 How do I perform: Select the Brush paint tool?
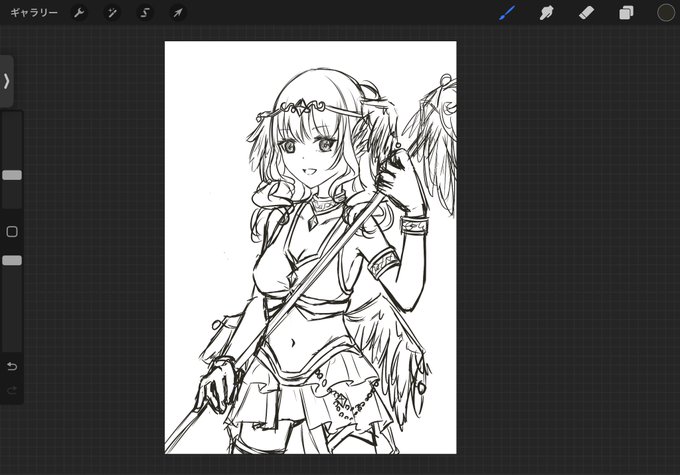pos(507,13)
